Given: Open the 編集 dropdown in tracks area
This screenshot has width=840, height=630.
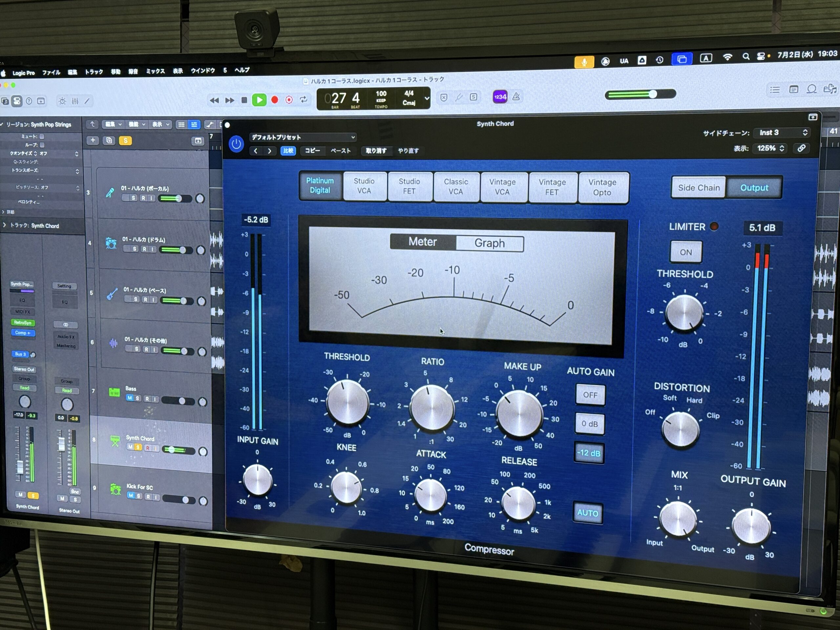Looking at the screenshot, I should click(x=113, y=124).
